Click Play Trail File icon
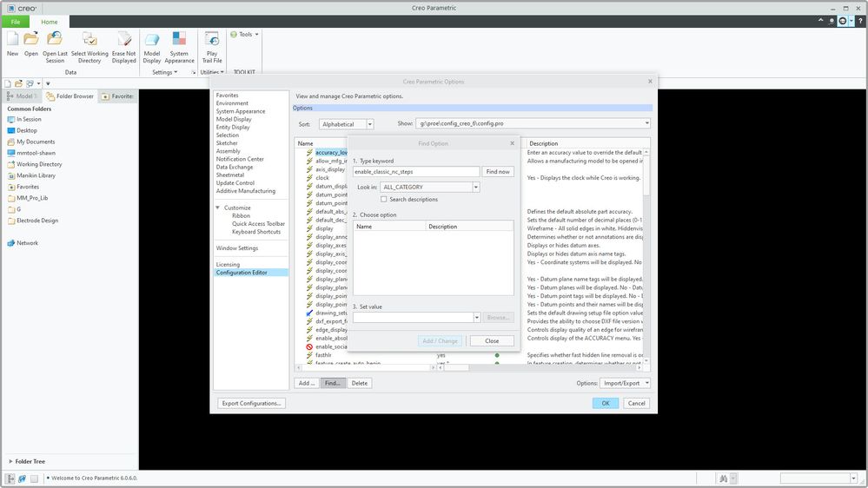 coord(212,40)
